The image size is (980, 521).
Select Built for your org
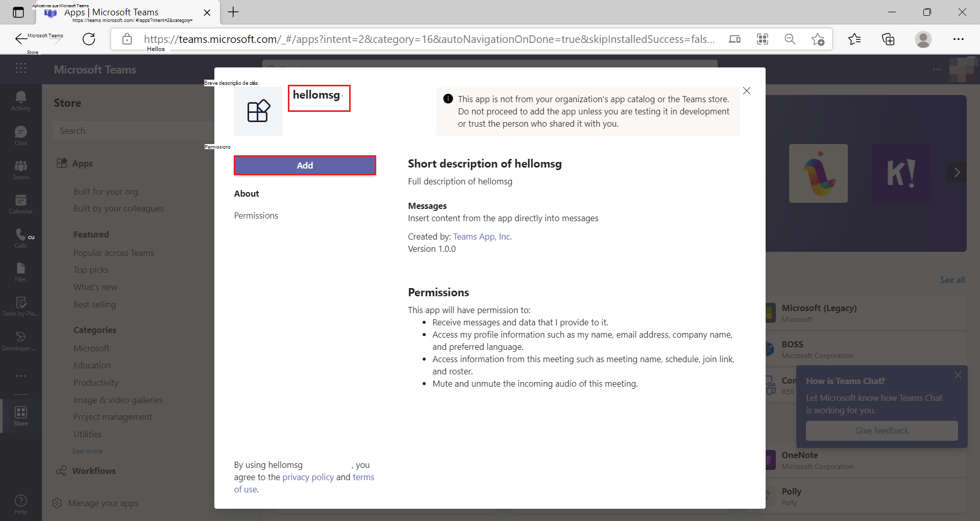(x=106, y=192)
